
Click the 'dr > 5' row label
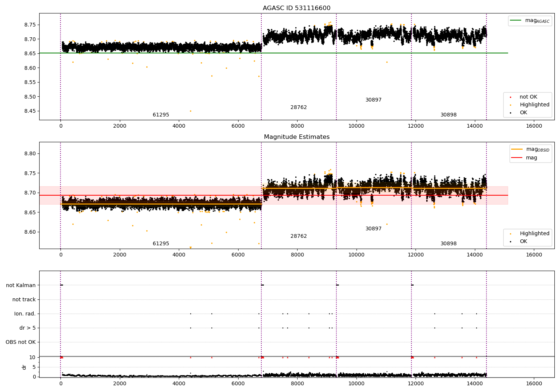click(28, 328)
